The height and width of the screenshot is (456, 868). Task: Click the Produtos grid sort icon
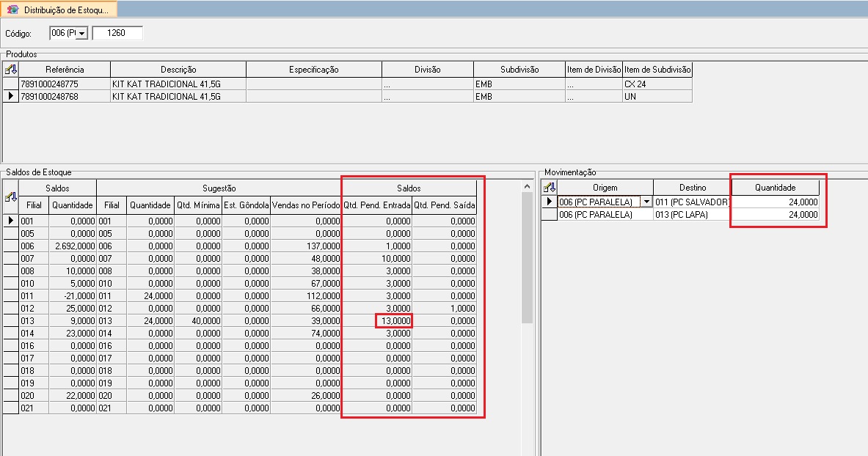tap(10, 69)
